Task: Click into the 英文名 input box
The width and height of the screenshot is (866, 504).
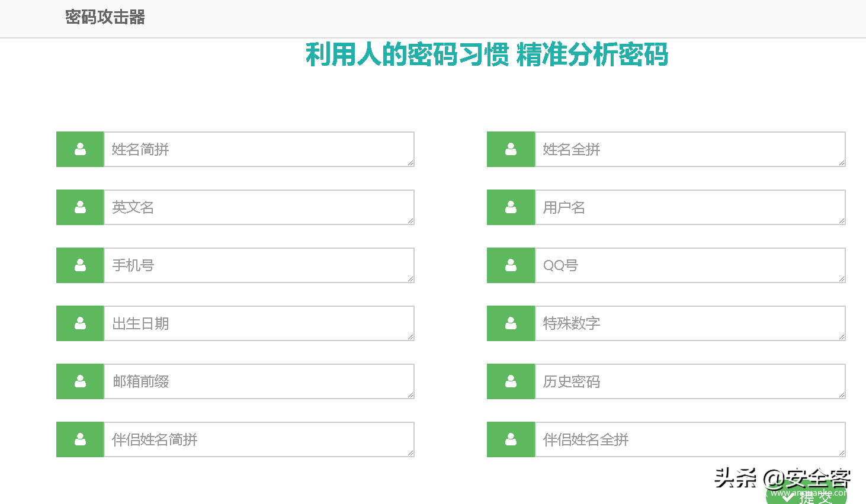Action: pyautogui.click(x=259, y=207)
